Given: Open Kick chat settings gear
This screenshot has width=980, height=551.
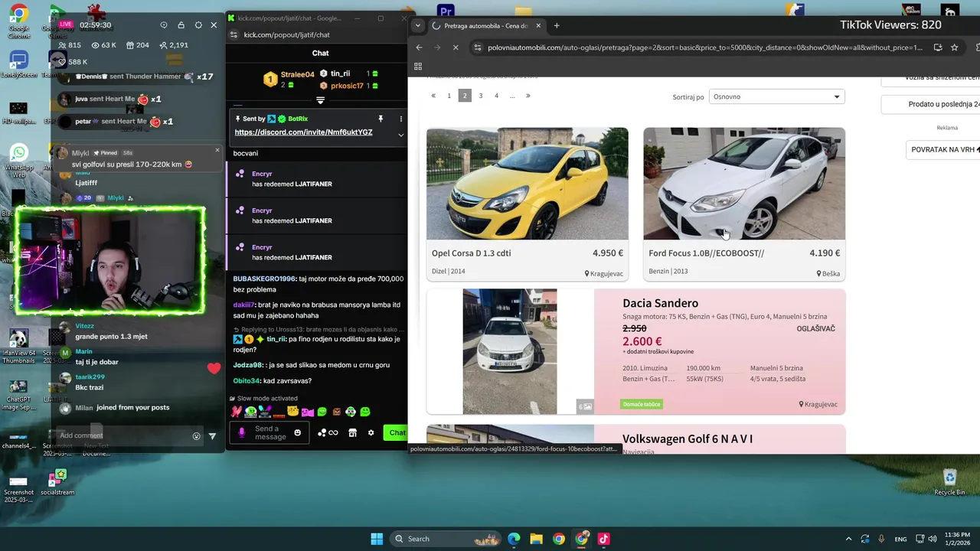Looking at the screenshot, I should click(371, 433).
